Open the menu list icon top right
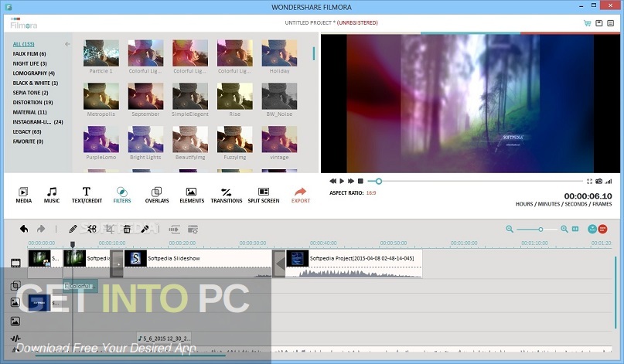The height and width of the screenshot is (364, 624). (x=611, y=23)
